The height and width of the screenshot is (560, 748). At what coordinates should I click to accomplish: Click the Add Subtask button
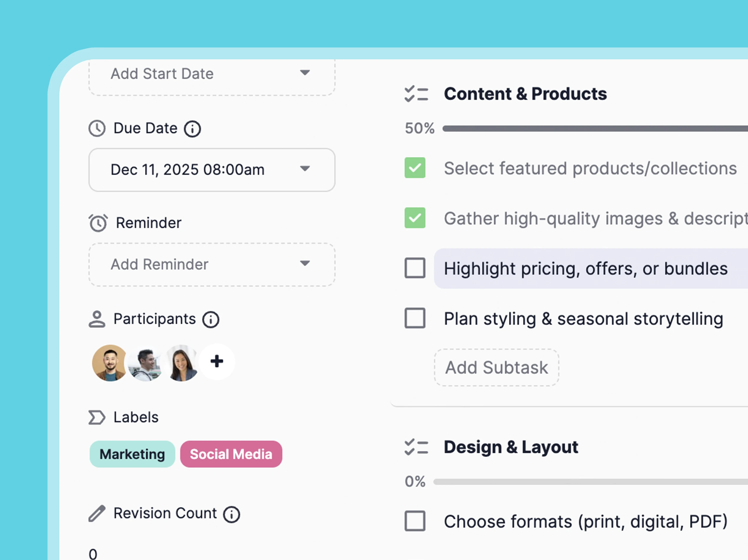pyautogui.click(x=496, y=367)
